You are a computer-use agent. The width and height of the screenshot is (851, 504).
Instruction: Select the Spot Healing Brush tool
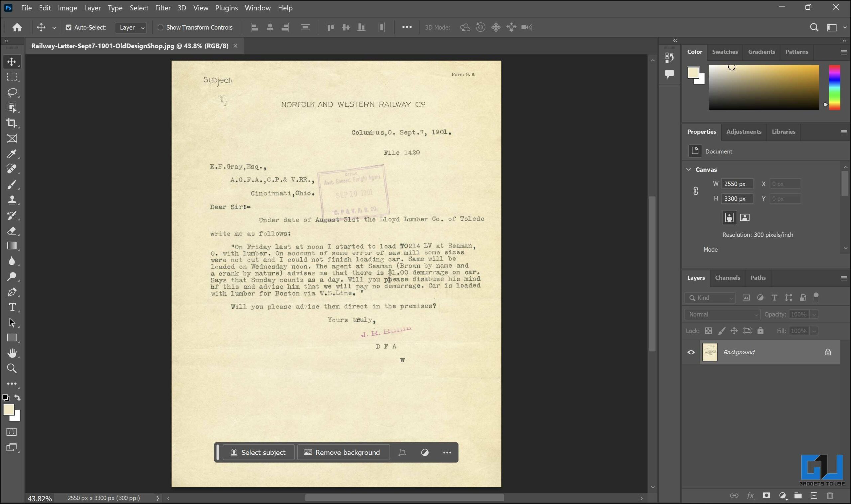(12, 169)
